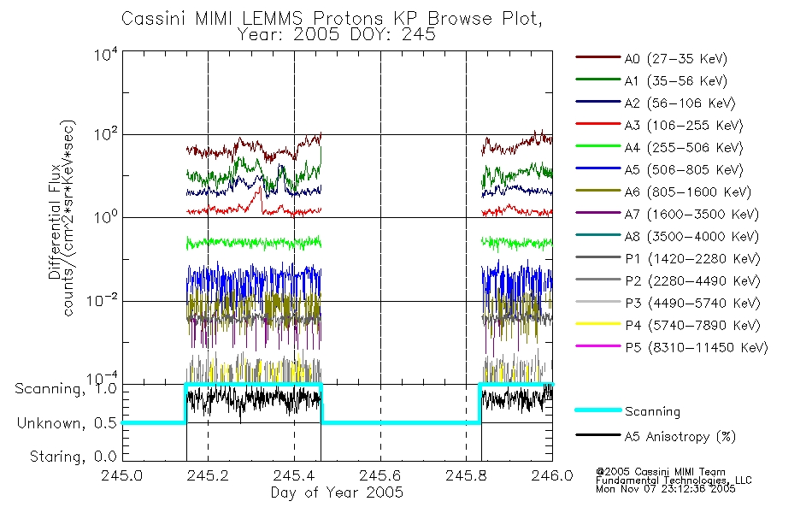812x513 pixels.
Task: Click the bright green A4 legend line
Action: tap(598, 146)
